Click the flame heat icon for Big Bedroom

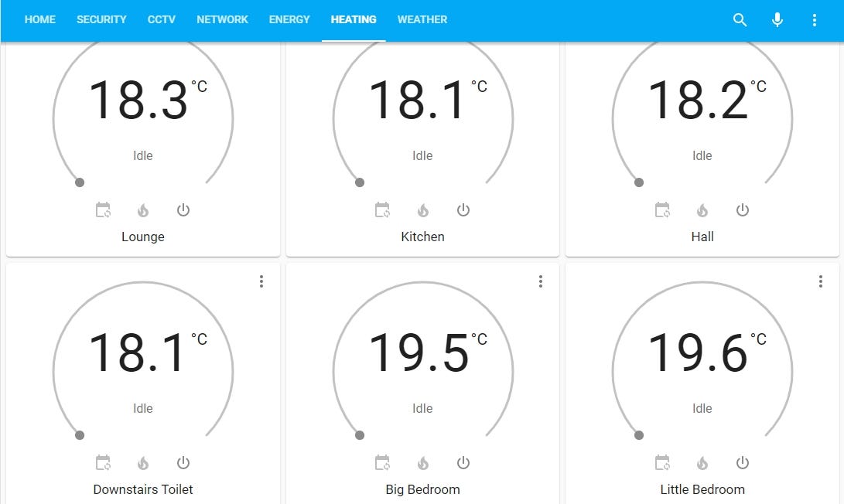point(422,462)
